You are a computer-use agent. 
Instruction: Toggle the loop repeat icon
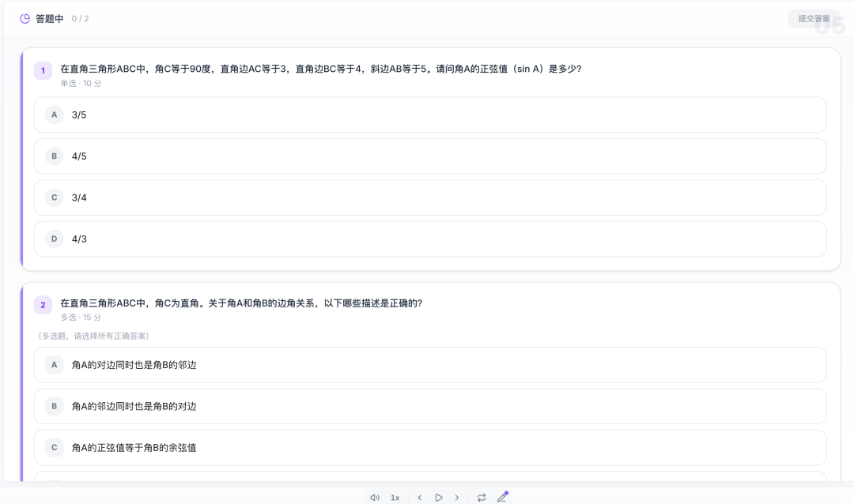tap(482, 498)
